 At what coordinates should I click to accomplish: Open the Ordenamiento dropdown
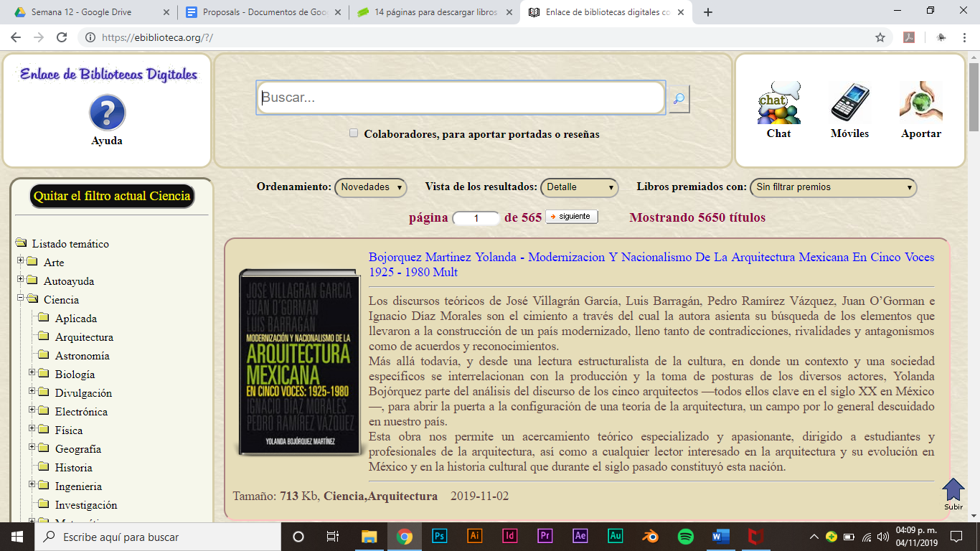click(x=371, y=187)
